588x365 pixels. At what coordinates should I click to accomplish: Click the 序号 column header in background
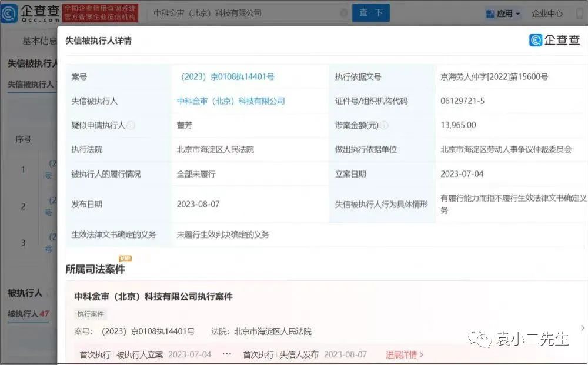24,139
